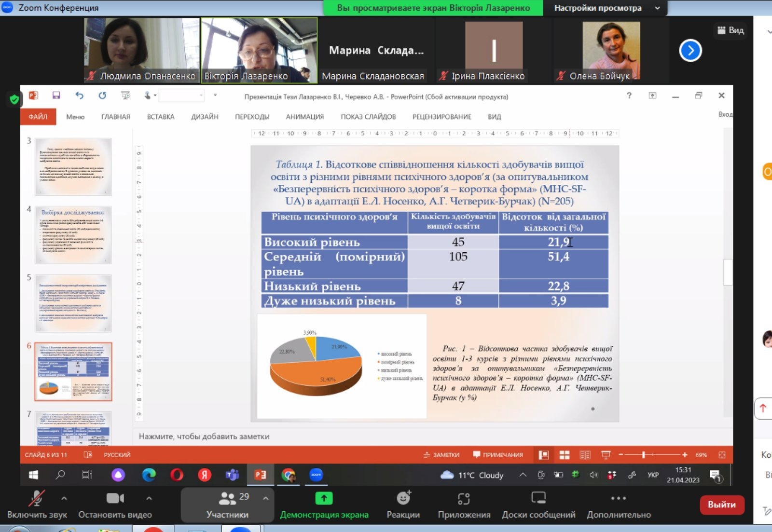Screen dimensions: 772x532
Task: Open the Whiteboards icon
Action: (x=538, y=498)
